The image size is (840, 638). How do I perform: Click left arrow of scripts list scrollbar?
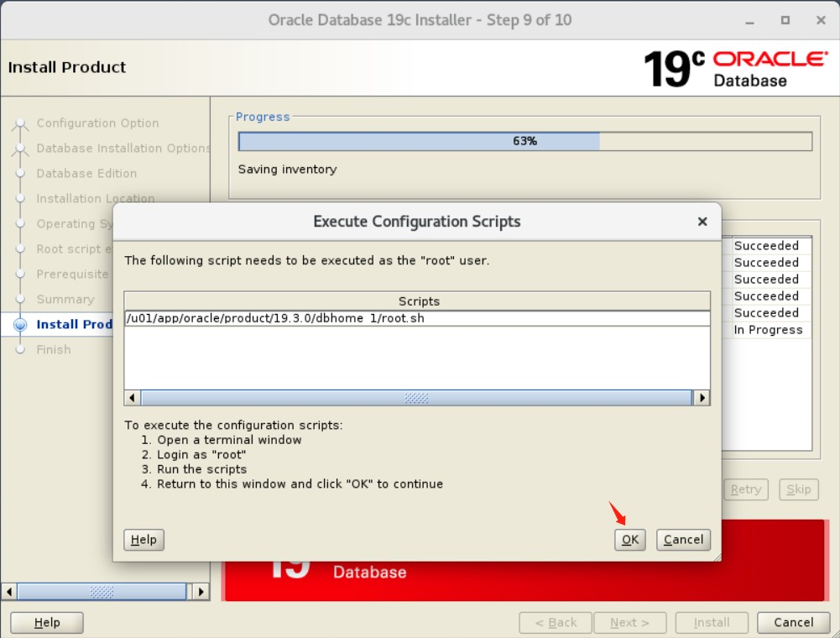coord(133,398)
